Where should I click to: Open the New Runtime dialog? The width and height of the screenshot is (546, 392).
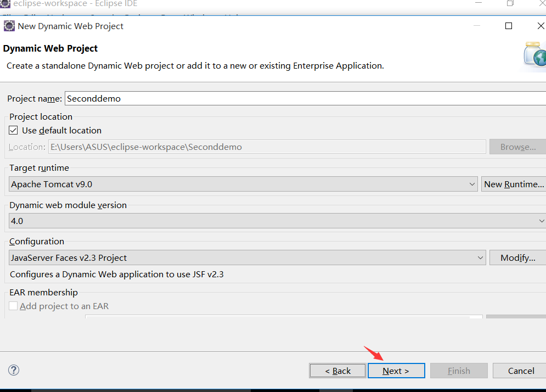coord(514,184)
